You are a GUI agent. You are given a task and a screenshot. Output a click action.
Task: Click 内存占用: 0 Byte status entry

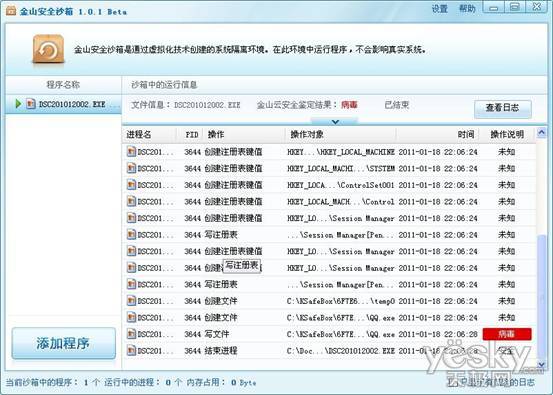click(221, 382)
